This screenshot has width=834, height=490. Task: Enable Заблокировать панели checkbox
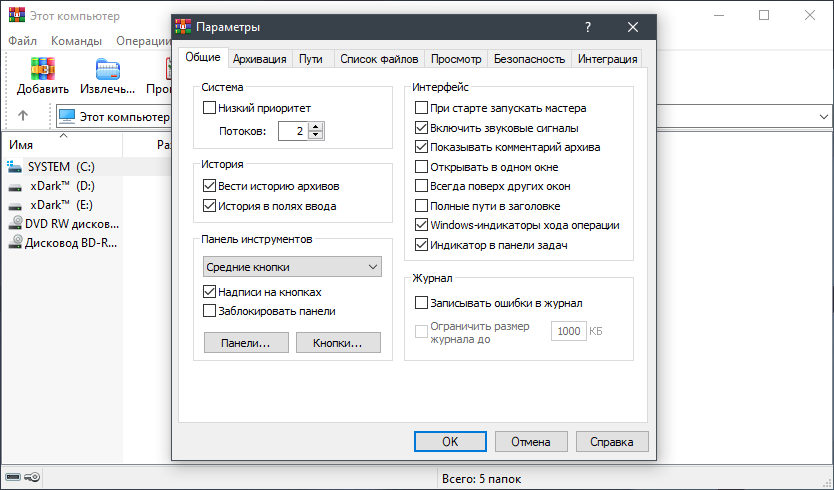point(210,311)
